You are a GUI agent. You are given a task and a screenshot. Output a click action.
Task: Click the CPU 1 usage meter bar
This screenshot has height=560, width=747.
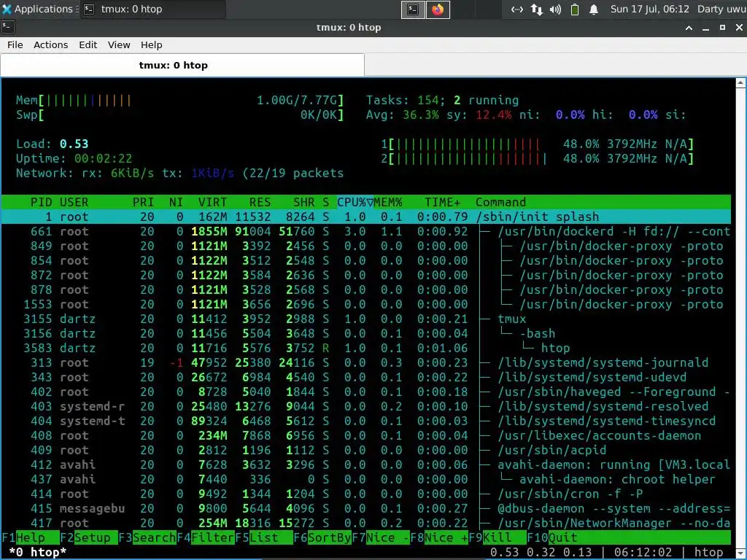537,144
